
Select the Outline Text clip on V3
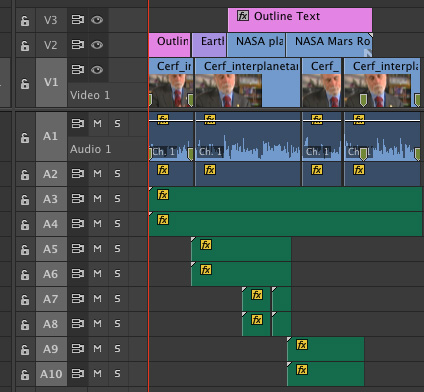[300, 20]
